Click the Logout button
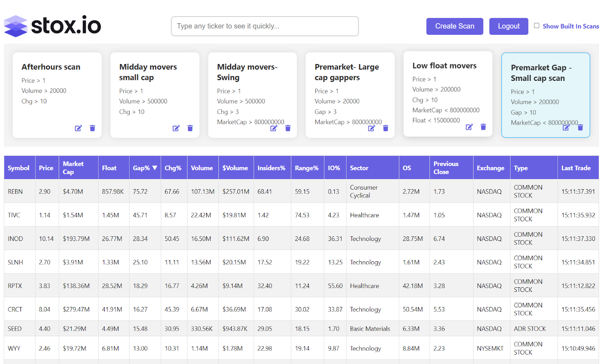The width and height of the screenshot is (604, 364). coord(508,26)
